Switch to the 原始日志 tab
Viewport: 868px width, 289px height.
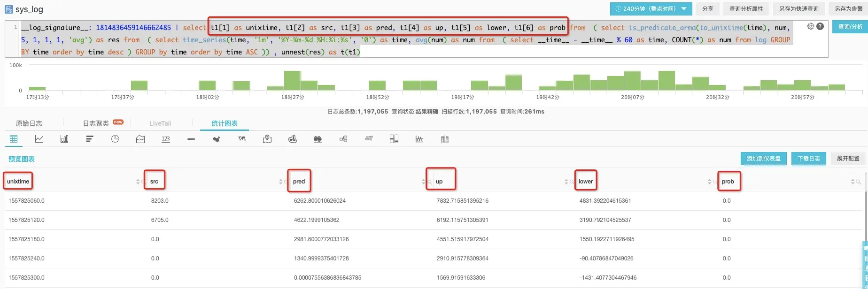point(29,123)
